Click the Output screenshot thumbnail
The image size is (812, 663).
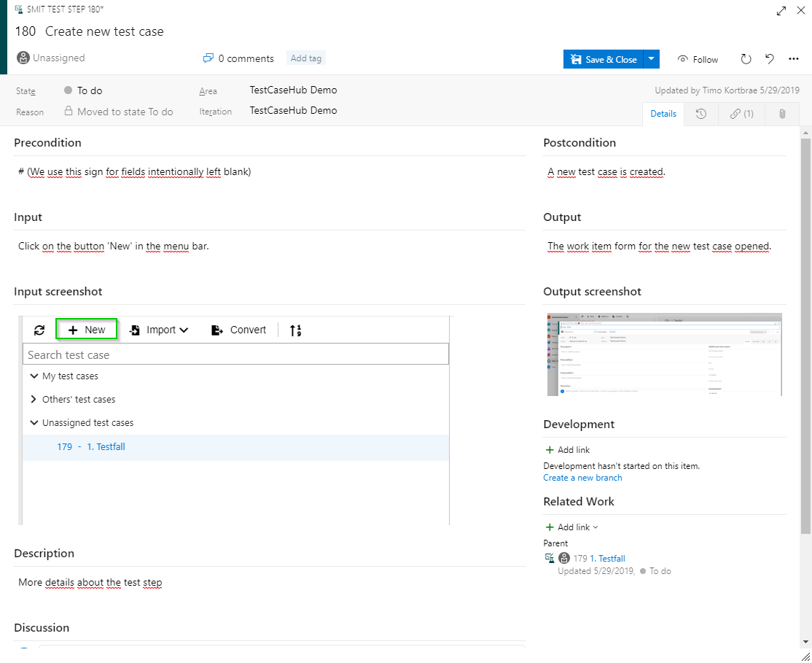click(x=664, y=354)
